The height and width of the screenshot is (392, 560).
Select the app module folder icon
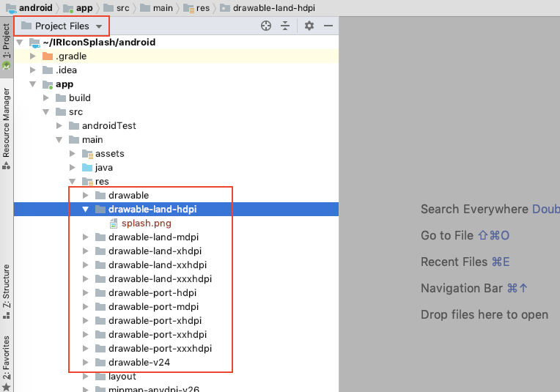(48, 84)
